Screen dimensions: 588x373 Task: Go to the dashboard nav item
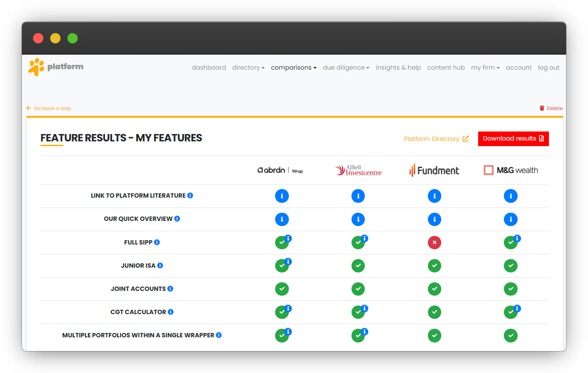pyautogui.click(x=209, y=67)
